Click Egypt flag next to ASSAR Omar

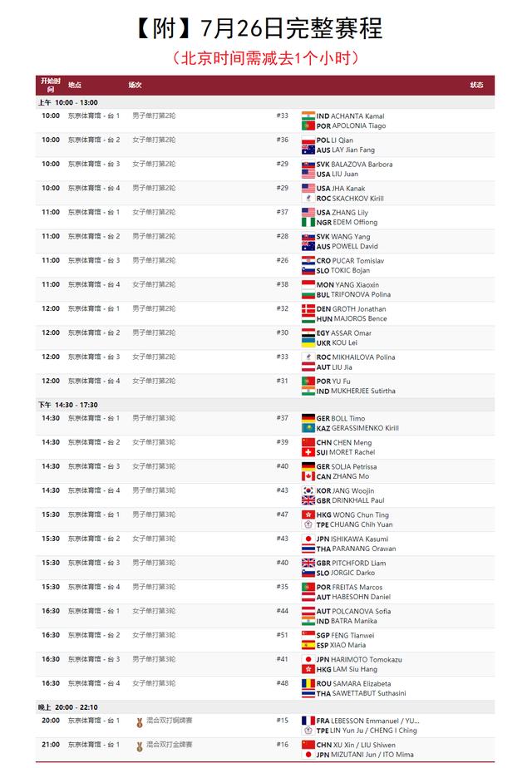coord(308,332)
